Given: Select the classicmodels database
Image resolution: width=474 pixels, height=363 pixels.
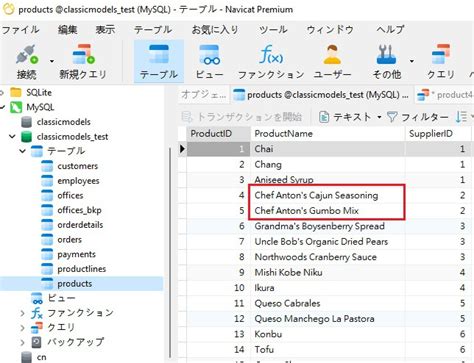Looking at the screenshot, I should click(56, 122).
